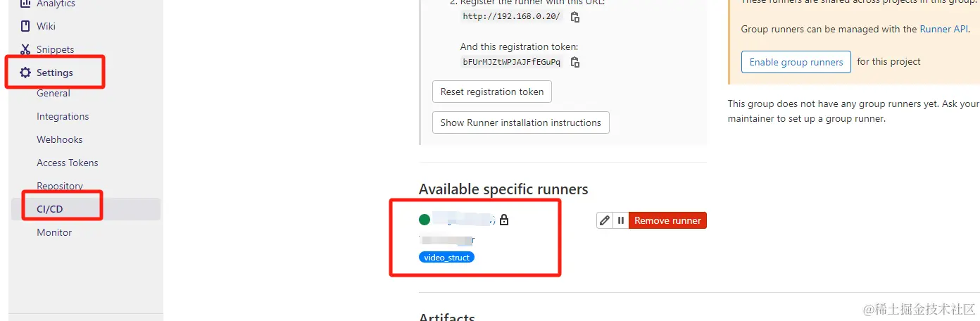Show Runner installation instructions
The height and width of the screenshot is (321, 980).
point(520,122)
